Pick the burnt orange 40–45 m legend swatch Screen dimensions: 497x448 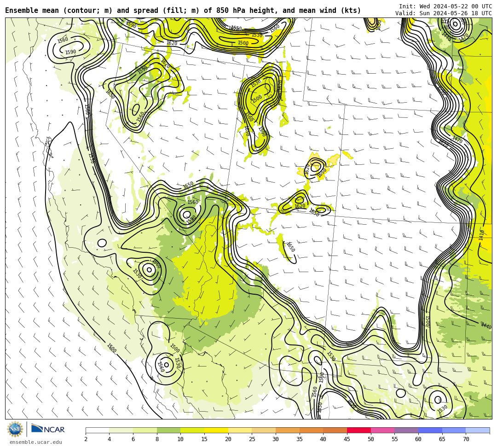[x=335, y=430]
